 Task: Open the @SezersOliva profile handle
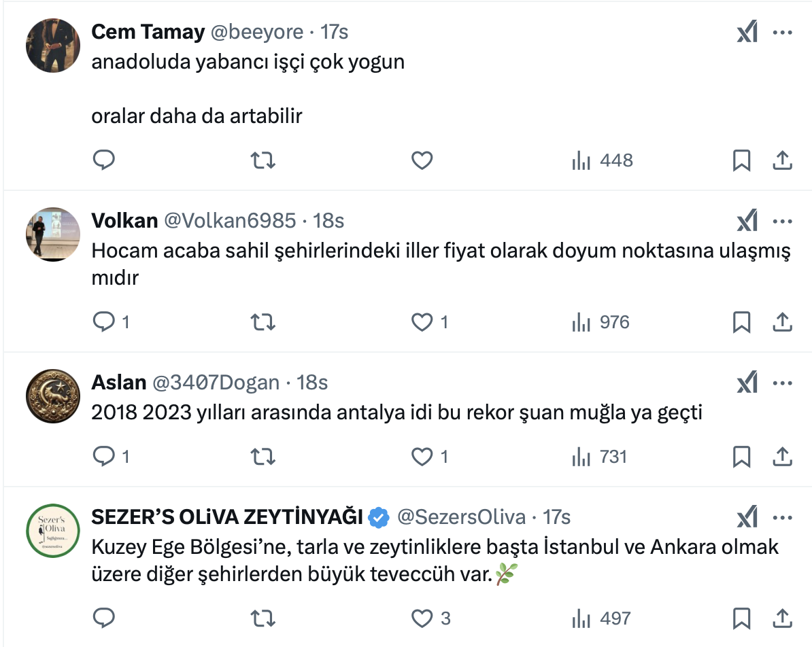461,518
